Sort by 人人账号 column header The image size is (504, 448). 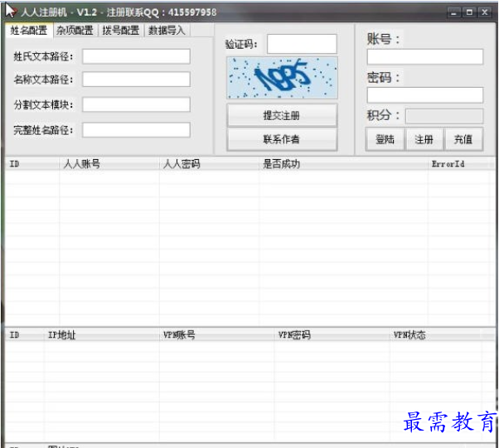(109, 164)
